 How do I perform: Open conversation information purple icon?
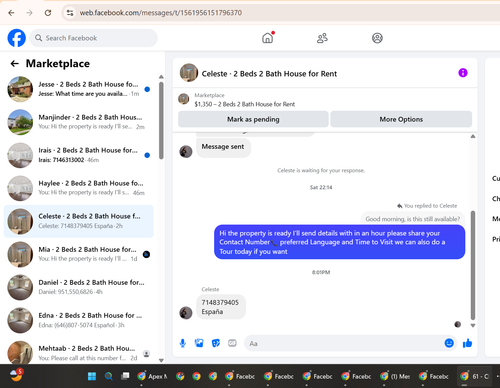click(463, 73)
